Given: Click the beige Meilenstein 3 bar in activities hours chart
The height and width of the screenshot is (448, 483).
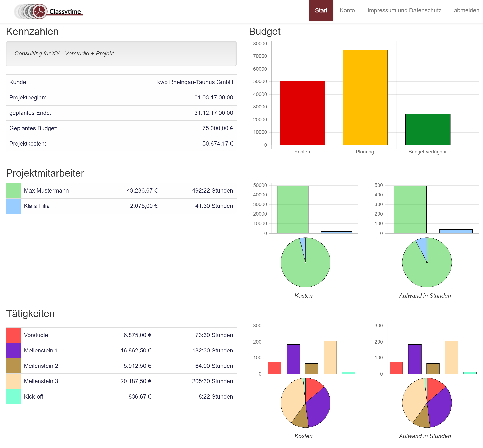Looking at the screenshot, I should (x=451, y=357).
